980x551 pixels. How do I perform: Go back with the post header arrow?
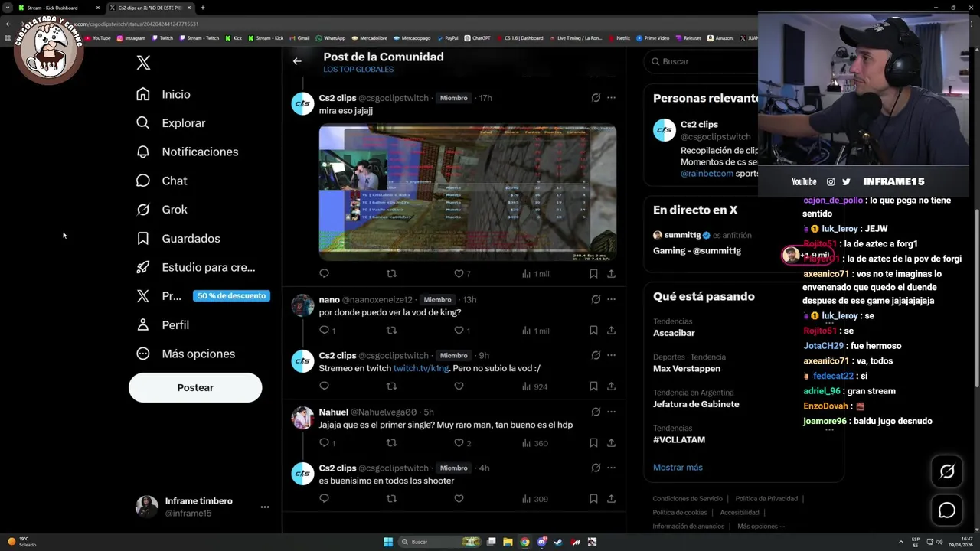click(x=297, y=61)
